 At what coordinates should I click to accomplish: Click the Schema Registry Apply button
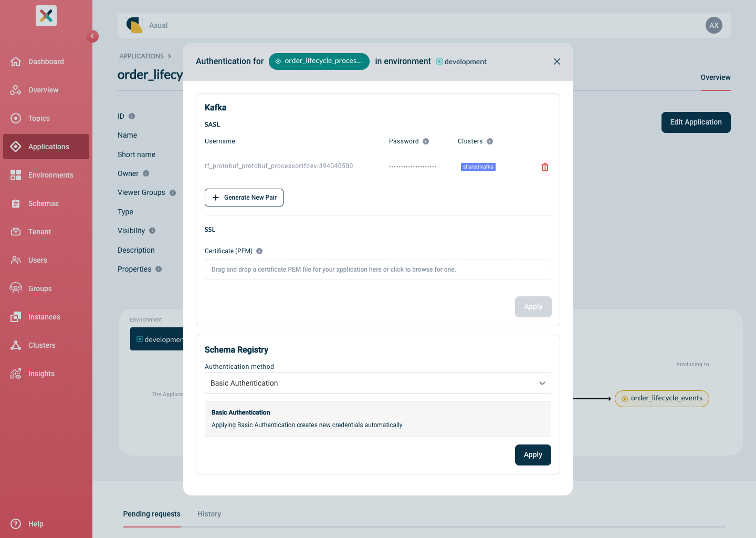(533, 455)
